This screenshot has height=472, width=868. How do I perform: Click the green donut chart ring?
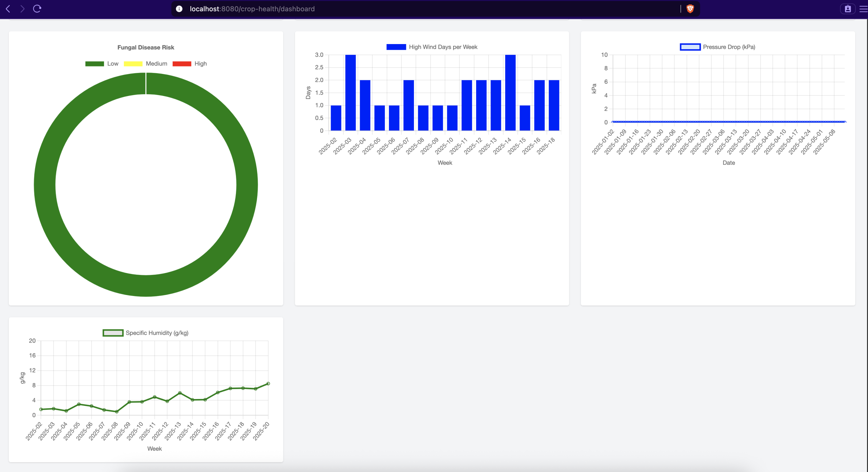[44, 185]
